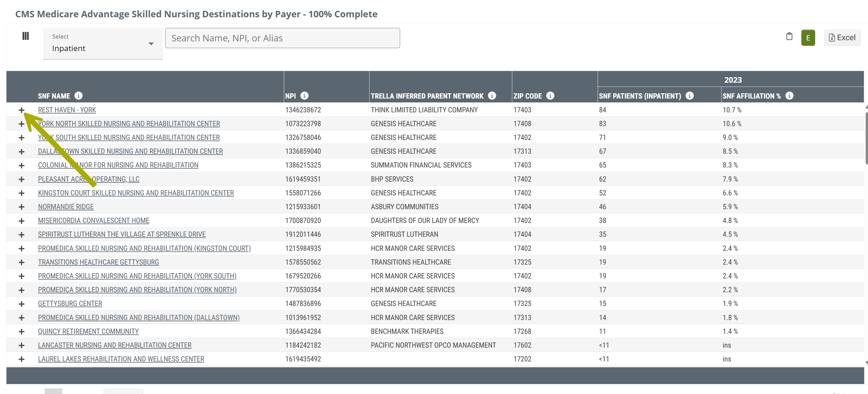Click info icon next to SNF NAME
The image size is (868, 394).
(78, 96)
